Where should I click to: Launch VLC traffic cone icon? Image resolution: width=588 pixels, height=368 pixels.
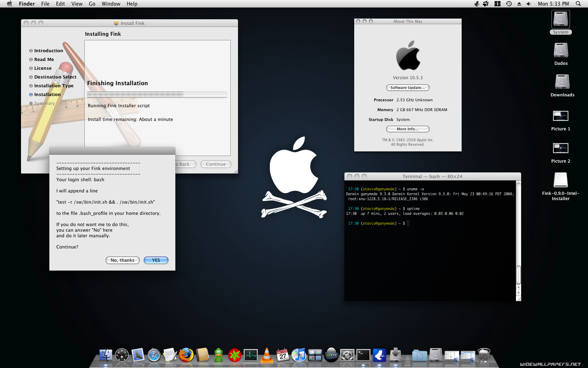click(x=267, y=355)
